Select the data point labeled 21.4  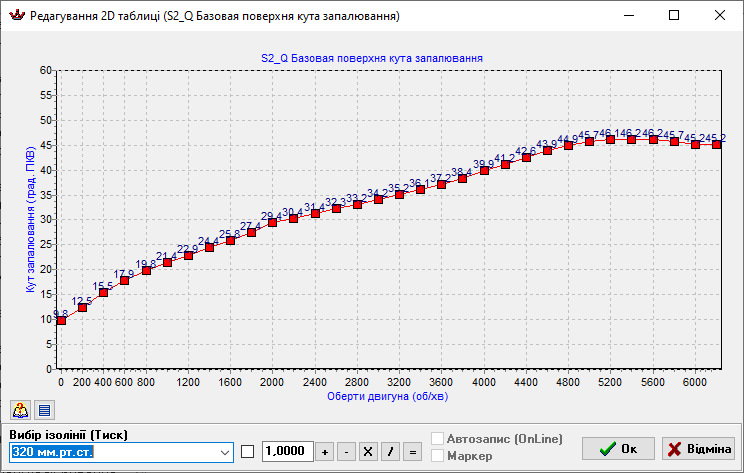(x=167, y=262)
